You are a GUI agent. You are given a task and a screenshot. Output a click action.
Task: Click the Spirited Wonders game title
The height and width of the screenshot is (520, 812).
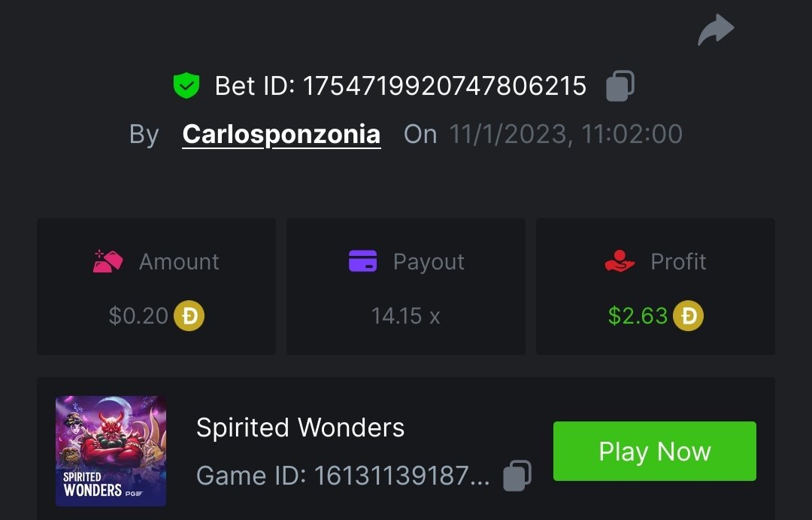coord(300,427)
